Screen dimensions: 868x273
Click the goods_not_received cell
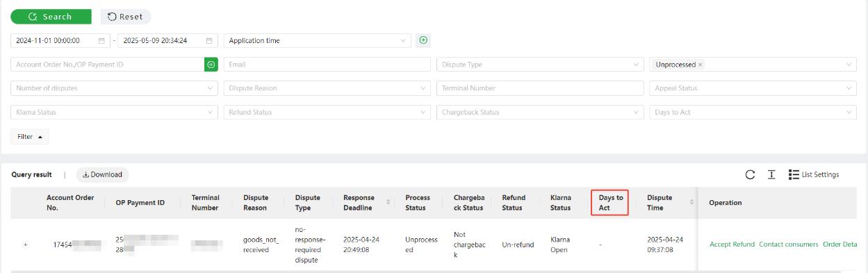(x=261, y=245)
